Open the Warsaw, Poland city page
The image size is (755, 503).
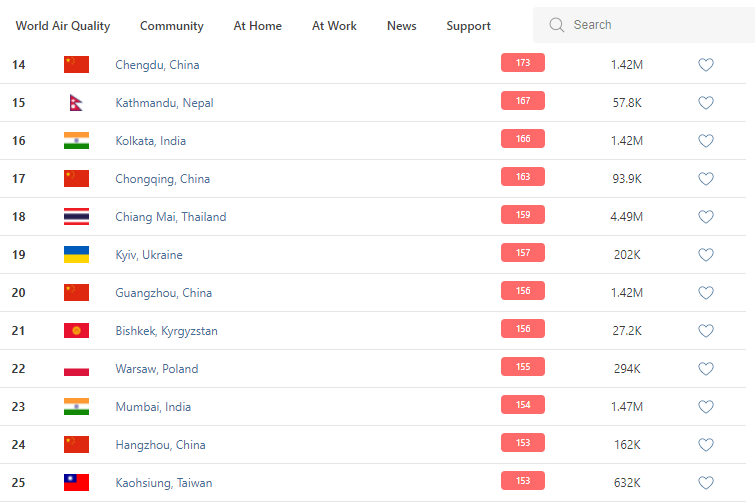[x=157, y=369]
